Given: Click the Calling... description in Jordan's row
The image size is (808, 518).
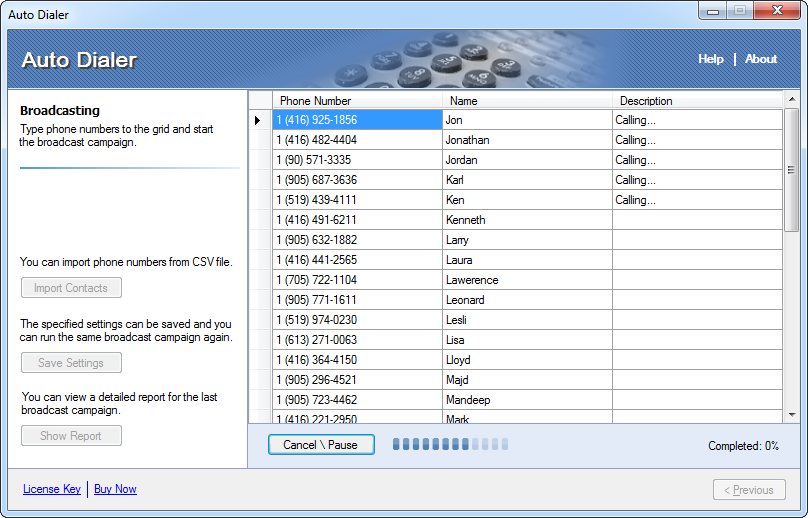Looking at the screenshot, I should click(x=697, y=160).
